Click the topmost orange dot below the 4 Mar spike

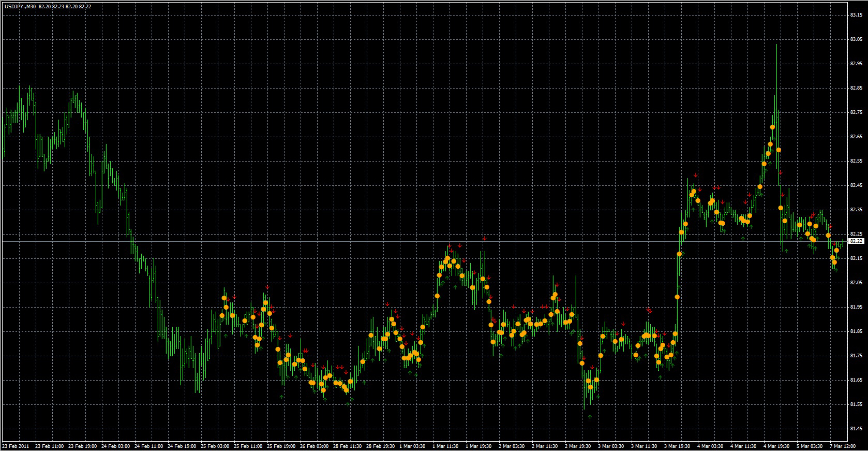[x=772, y=127]
